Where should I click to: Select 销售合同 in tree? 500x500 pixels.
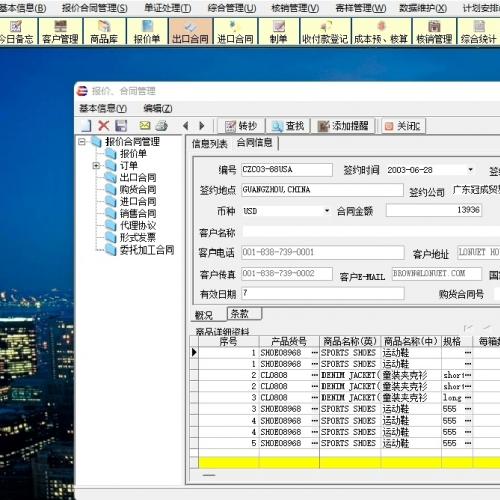138,213
